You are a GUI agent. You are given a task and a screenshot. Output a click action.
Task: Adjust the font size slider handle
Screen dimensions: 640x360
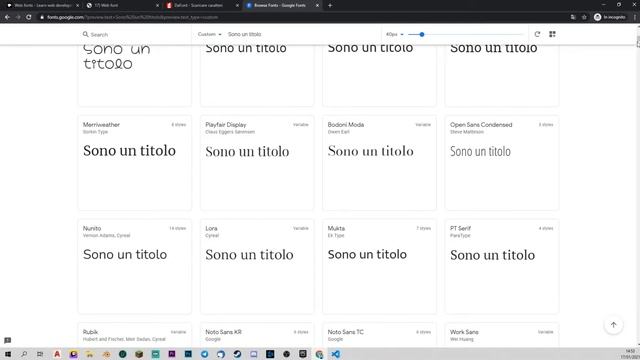point(422,34)
